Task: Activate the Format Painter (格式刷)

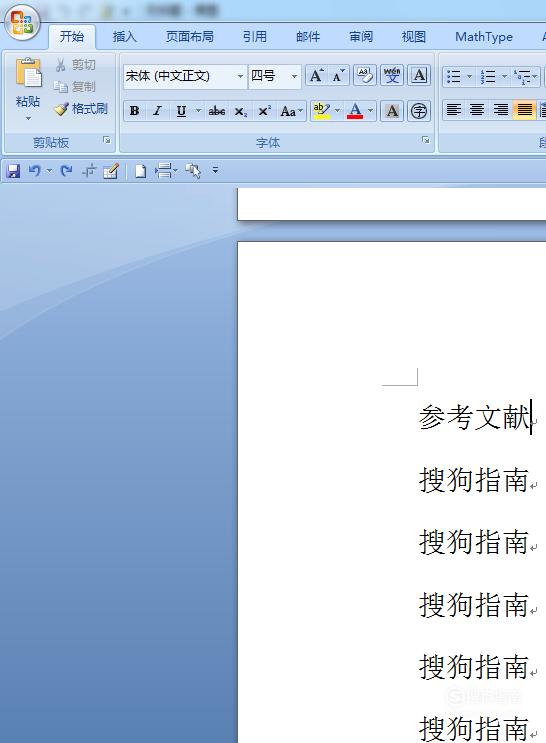Action: click(81, 109)
